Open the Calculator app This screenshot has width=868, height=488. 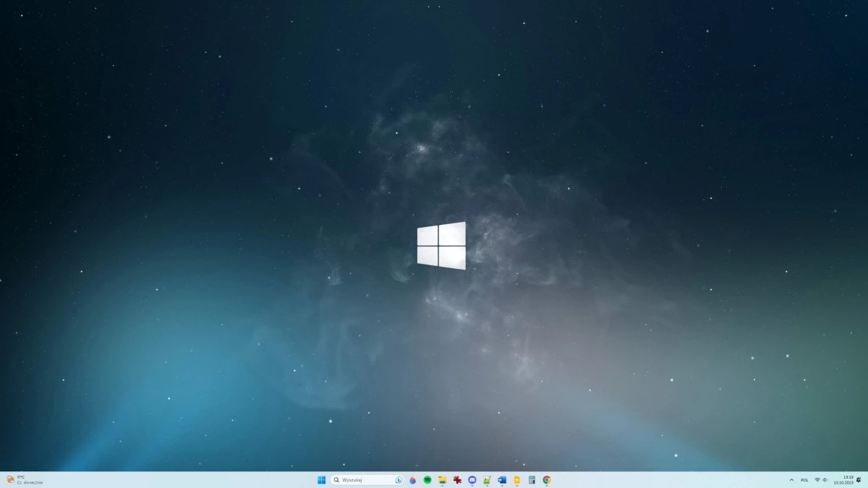point(532,479)
